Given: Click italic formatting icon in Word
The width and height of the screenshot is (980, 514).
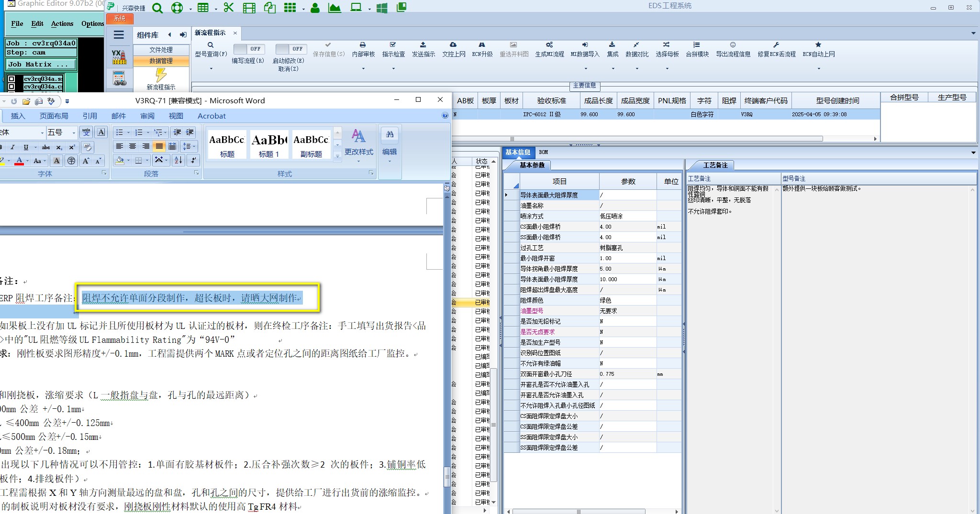Looking at the screenshot, I should 12,147.
